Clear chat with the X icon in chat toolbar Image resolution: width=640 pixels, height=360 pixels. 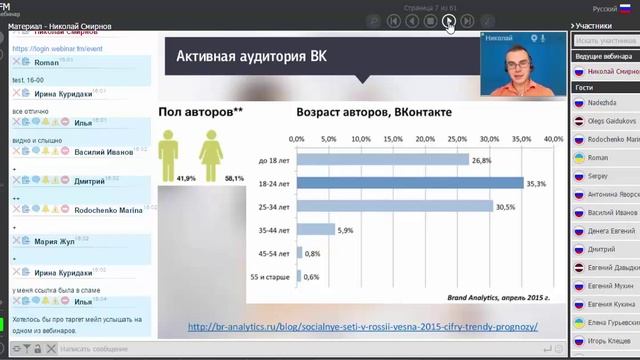(x=51, y=349)
